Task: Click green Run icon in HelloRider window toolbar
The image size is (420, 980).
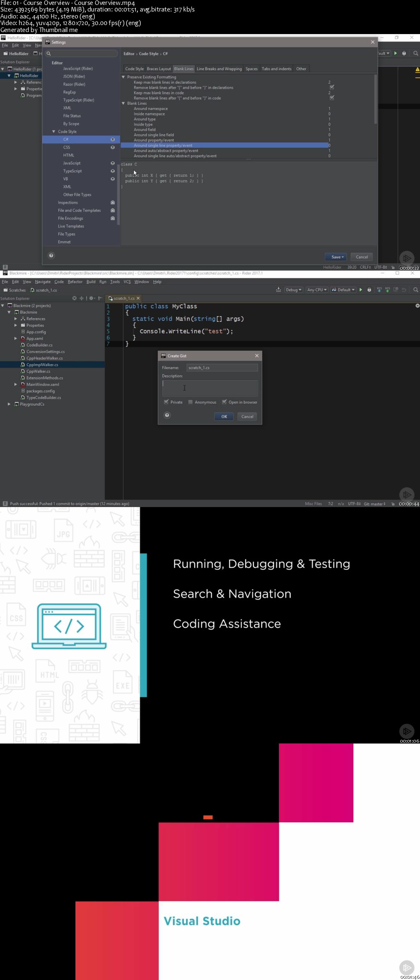Action: 395,53
